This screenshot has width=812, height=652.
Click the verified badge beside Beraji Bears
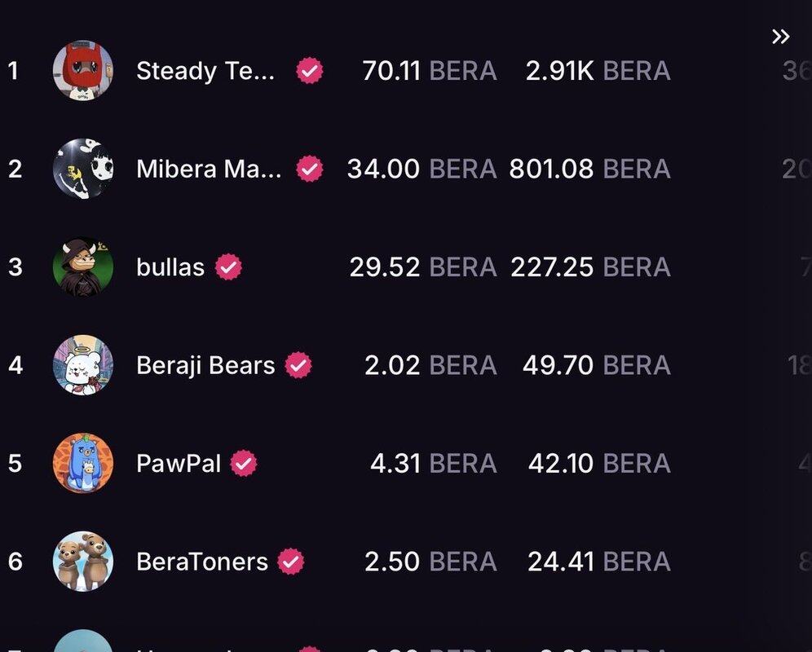tap(298, 365)
